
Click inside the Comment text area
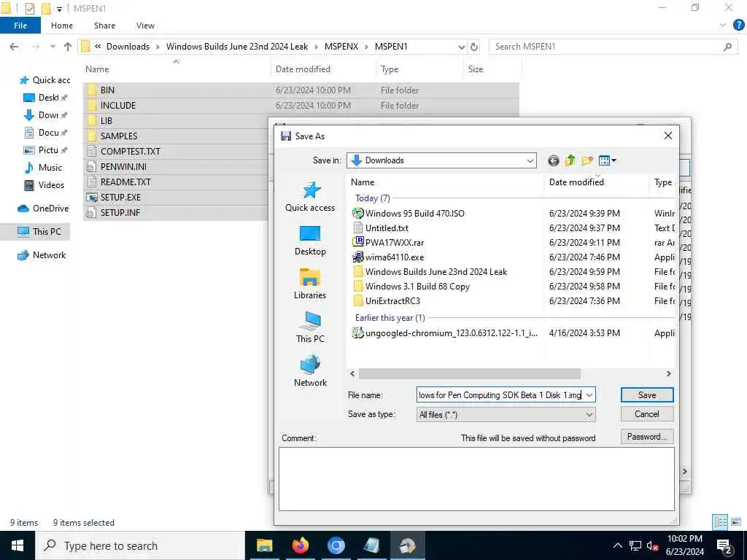coord(476,478)
